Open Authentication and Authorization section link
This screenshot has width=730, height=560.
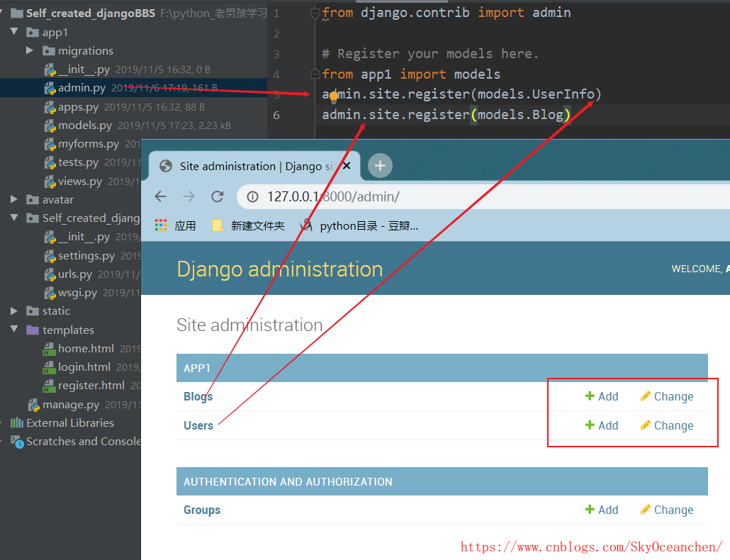(288, 482)
